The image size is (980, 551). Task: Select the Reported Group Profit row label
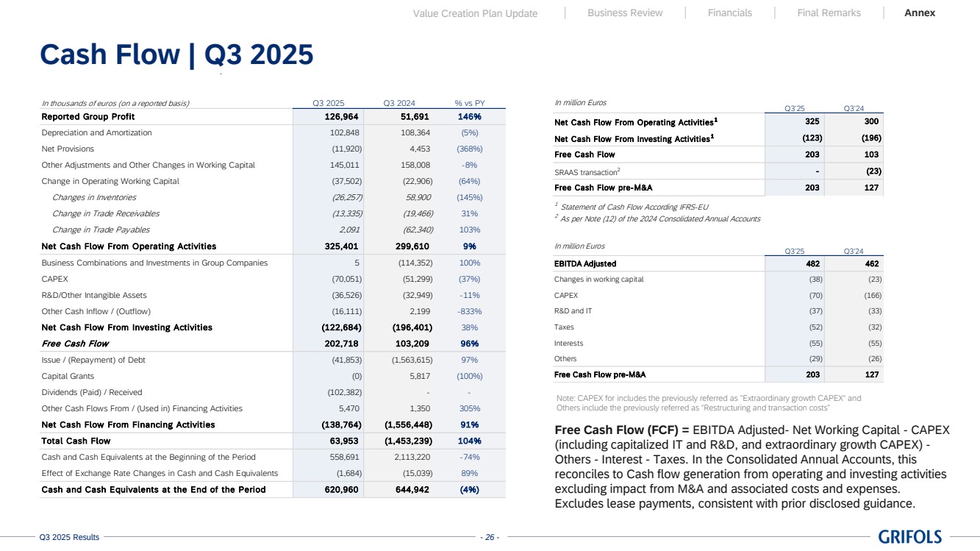88,116
